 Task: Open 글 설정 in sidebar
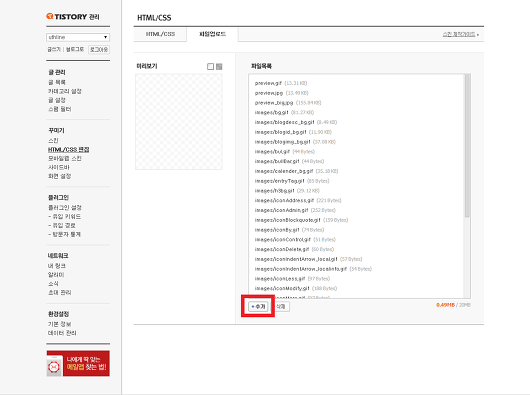tap(57, 100)
